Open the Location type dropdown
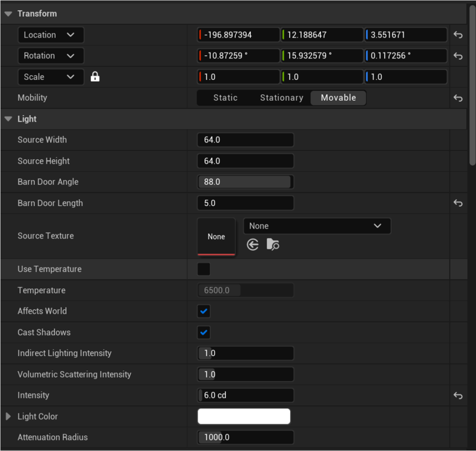Viewport: 476px width, 451px height. [x=51, y=35]
